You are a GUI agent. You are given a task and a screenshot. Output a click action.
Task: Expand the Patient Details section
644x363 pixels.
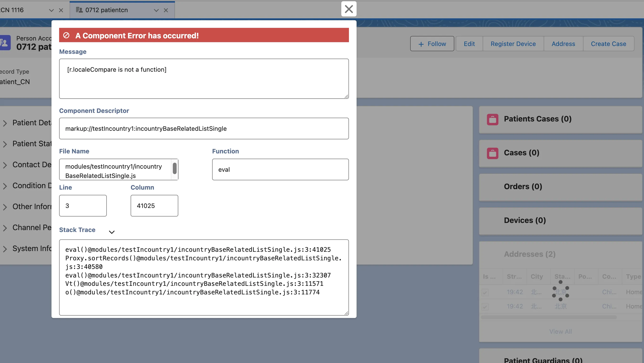[5, 123]
